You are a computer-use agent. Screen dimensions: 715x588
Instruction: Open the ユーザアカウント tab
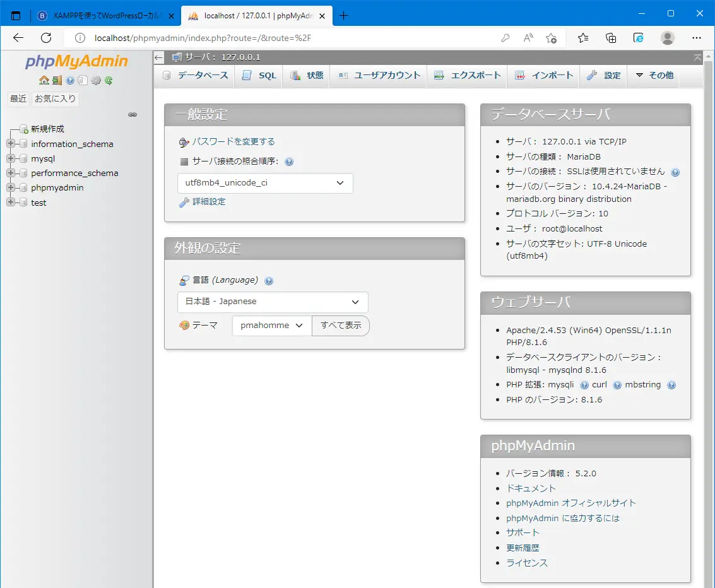click(x=379, y=75)
